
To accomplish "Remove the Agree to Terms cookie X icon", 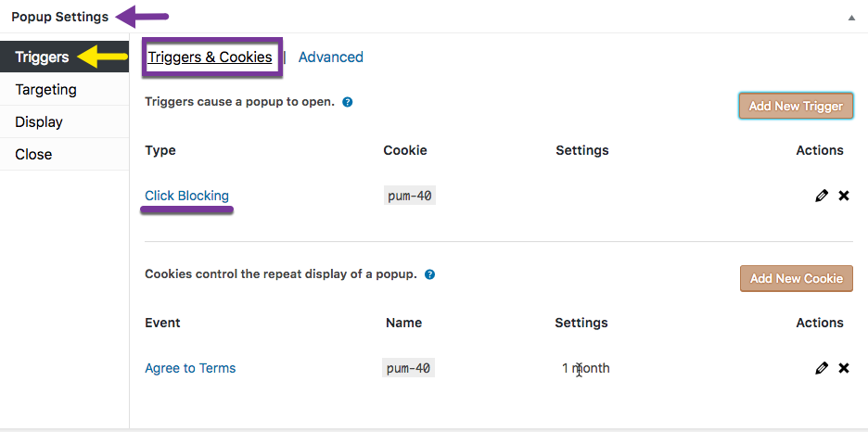I will 844,368.
